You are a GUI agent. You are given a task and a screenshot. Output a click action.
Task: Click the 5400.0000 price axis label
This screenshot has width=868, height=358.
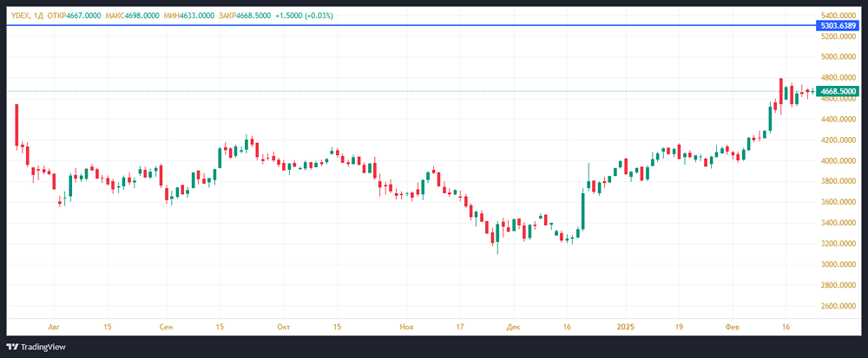(x=839, y=15)
